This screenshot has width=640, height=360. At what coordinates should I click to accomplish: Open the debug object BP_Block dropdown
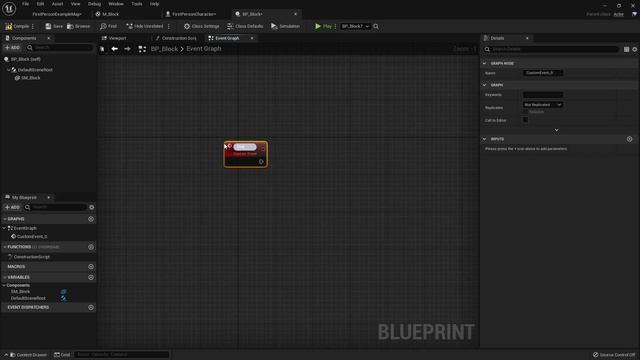point(356,26)
